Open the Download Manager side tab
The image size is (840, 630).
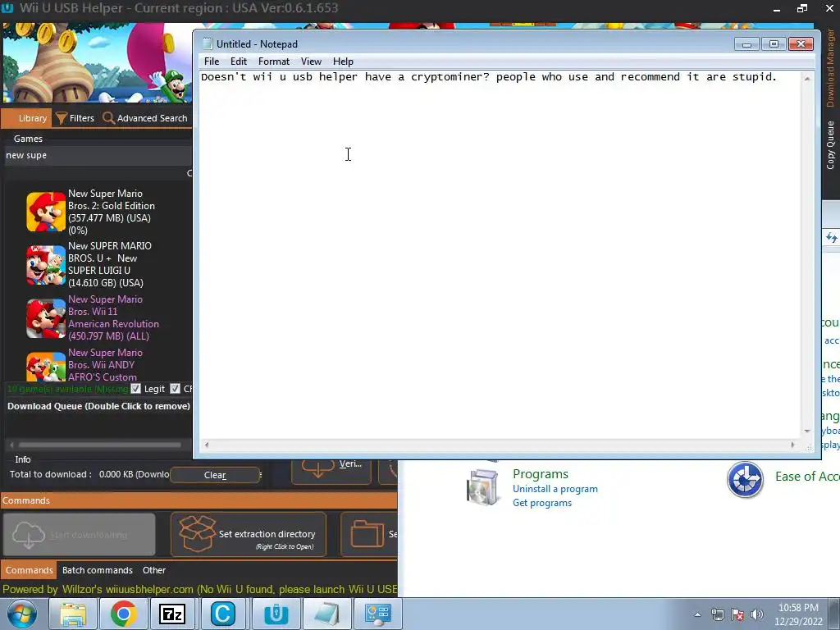(x=830, y=68)
